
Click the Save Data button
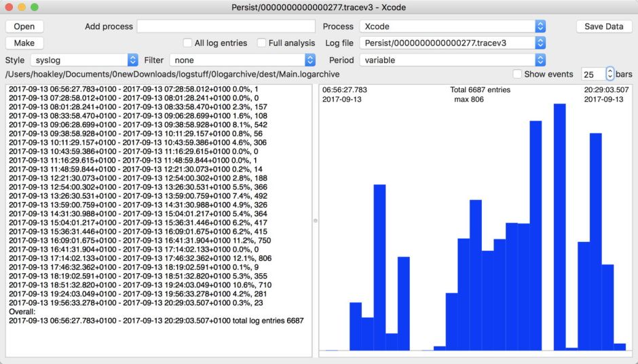(x=604, y=26)
